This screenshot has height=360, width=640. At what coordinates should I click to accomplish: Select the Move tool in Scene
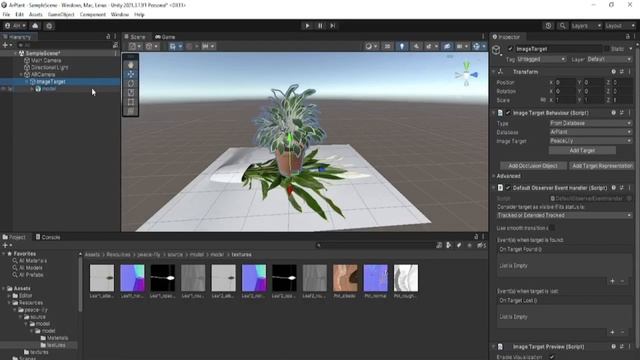131,74
